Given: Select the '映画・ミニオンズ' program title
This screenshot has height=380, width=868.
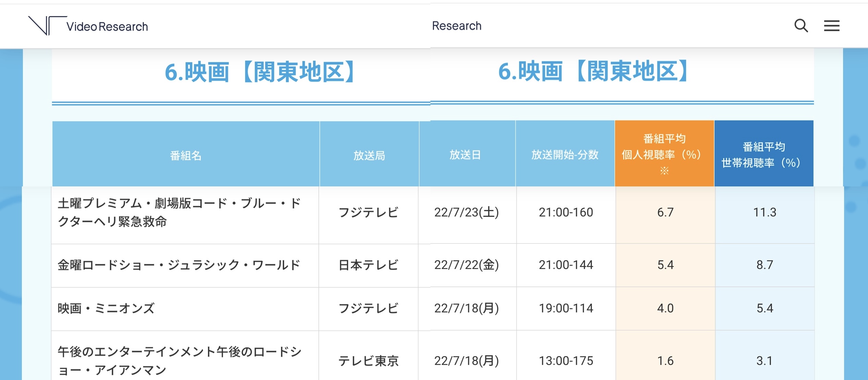Looking at the screenshot, I should [x=106, y=308].
